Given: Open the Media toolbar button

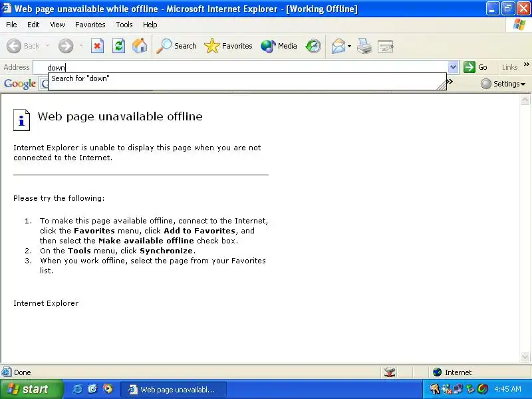Looking at the screenshot, I should [x=279, y=46].
